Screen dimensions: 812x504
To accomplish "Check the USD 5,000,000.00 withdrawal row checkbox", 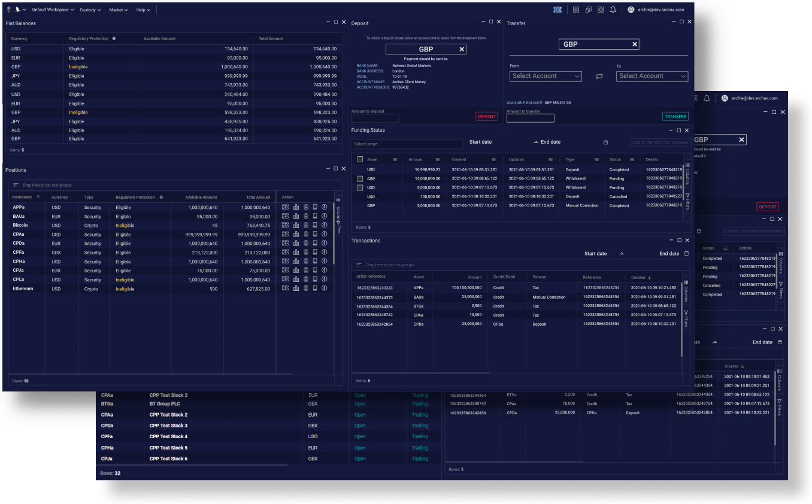I will click(360, 187).
